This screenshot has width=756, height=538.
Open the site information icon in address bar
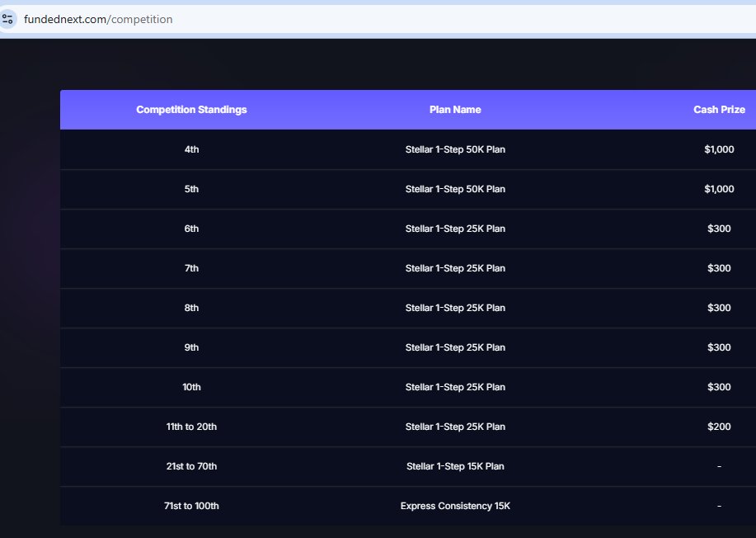[x=7, y=19]
